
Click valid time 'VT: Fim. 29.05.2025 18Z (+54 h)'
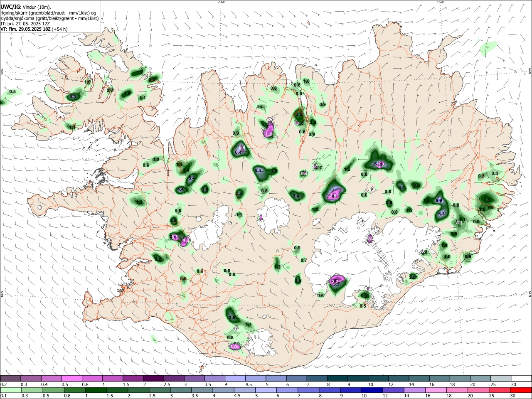(x=34, y=29)
